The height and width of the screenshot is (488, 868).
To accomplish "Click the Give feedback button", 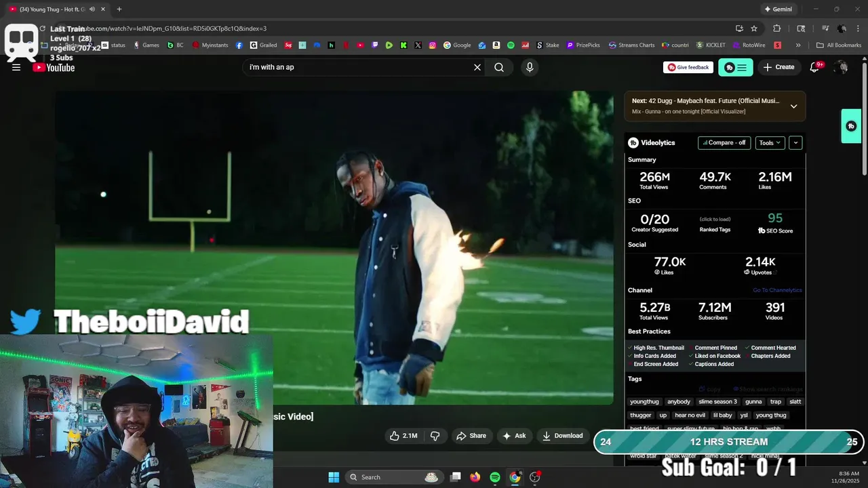I will pos(688,67).
